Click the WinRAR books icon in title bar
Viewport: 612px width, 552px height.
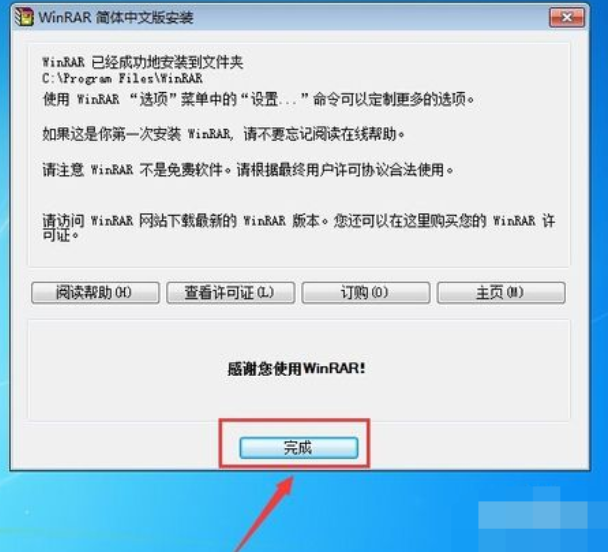(24, 17)
